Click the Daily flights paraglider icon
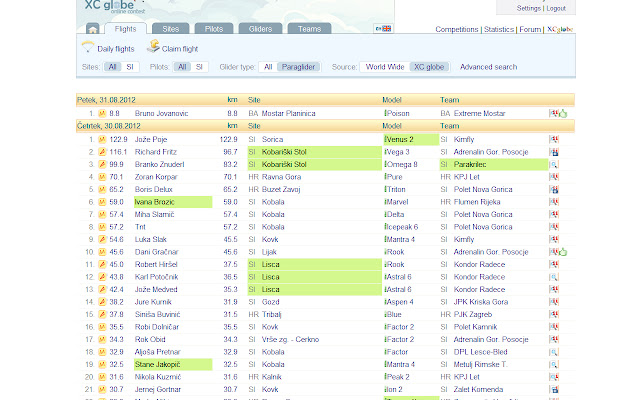Image resolution: width=640 pixels, height=400 pixels. [x=87, y=47]
